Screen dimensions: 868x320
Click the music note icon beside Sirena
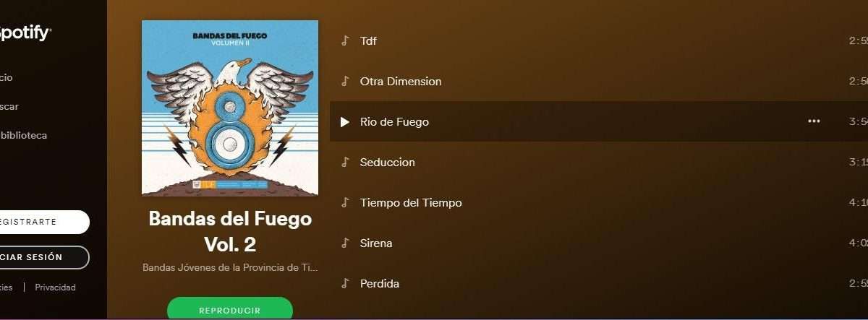pyautogui.click(x=345, y=243)
